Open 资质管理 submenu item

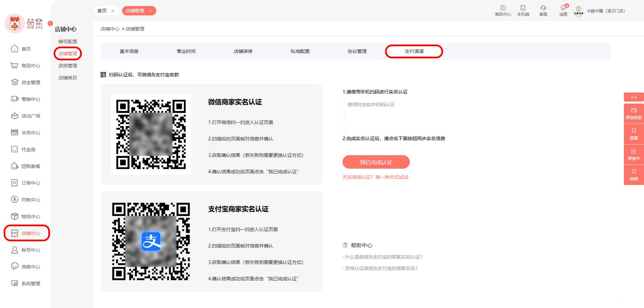pyautogui.click(x=68, y=66)
